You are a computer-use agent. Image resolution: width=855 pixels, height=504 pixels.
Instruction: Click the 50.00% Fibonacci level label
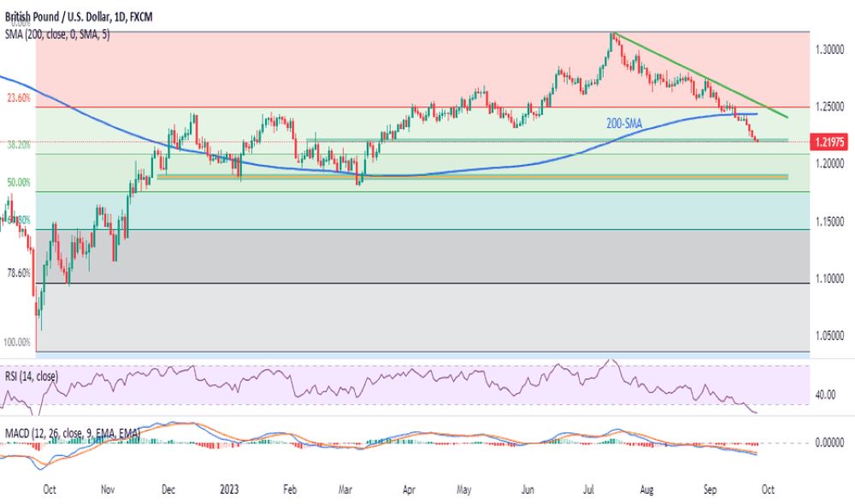point(19,183)
